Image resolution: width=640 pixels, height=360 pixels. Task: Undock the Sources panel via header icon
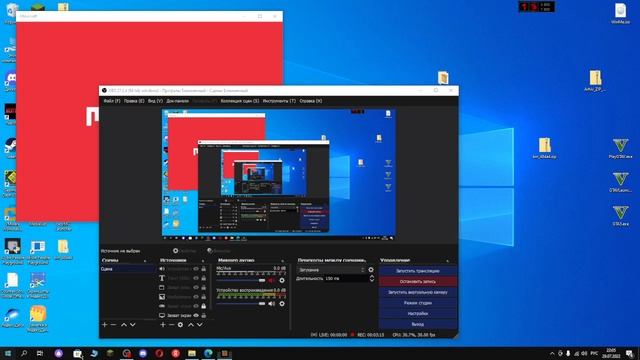[x=203, y=260]
